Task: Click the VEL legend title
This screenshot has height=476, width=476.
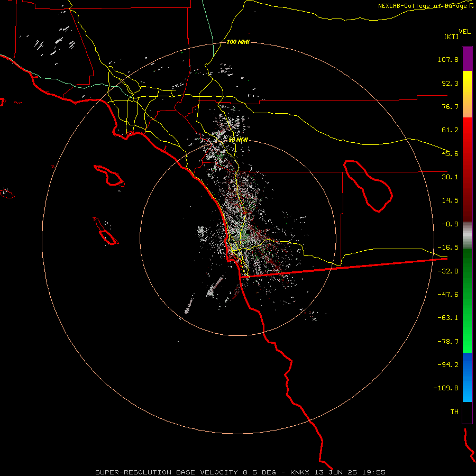Action: click(464, 32)
